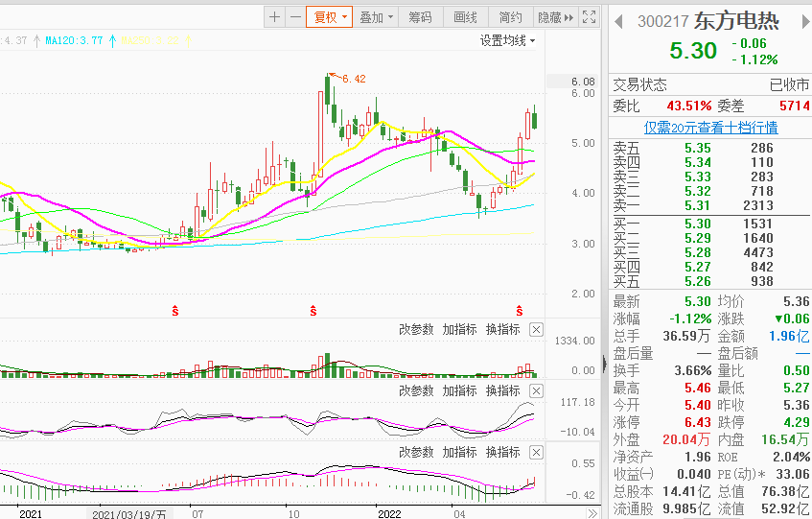Go to previous stock with left arrow
The width and height of the screenshot is (812, 519).
(x=617, y=21)
